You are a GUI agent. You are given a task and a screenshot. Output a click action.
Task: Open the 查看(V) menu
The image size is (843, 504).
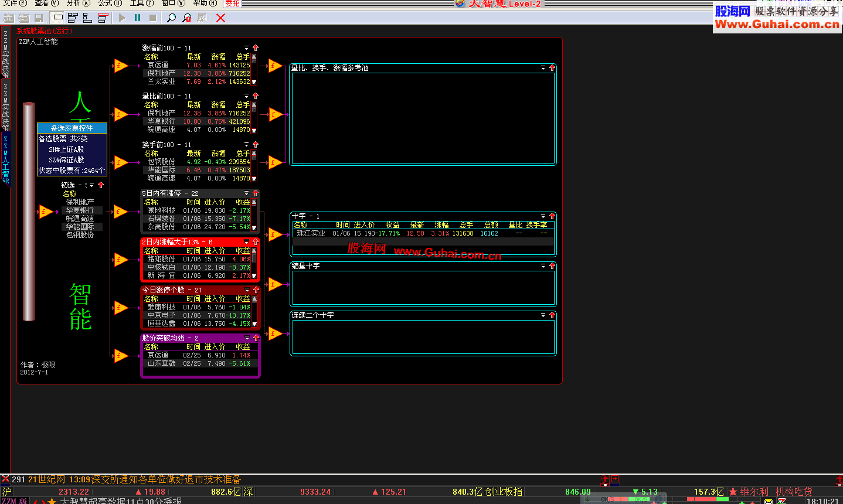click(46, 3)
